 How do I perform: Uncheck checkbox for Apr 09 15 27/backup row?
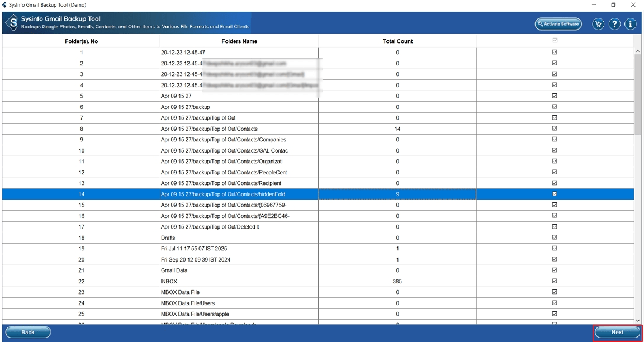coord(555,107)
